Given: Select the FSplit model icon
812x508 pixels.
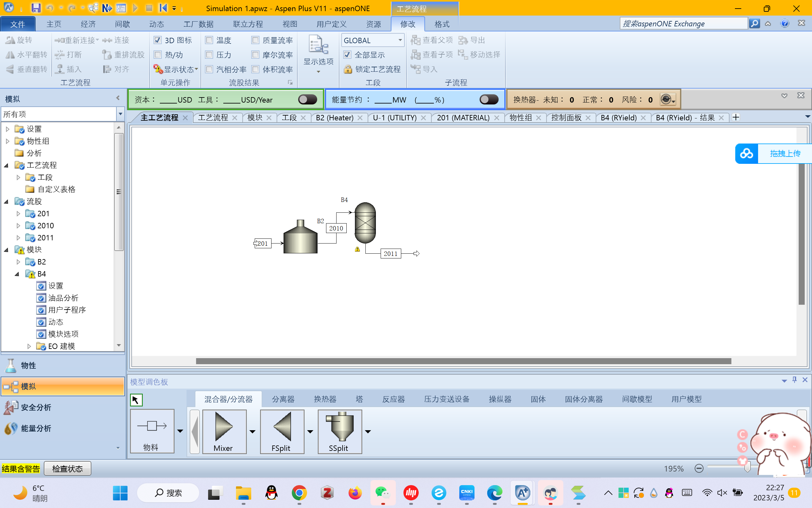Looking at the screenshot, I should click(282, 431).
